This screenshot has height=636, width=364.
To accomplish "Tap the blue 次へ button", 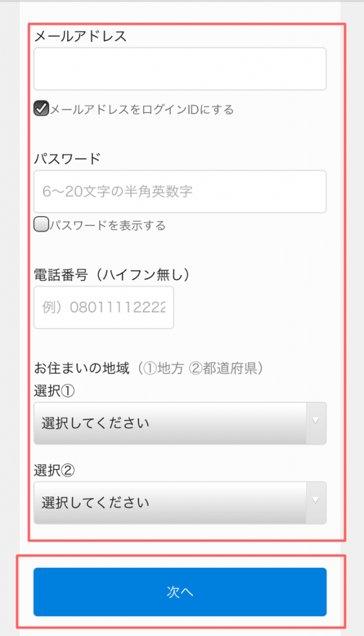I will [180, 592].
